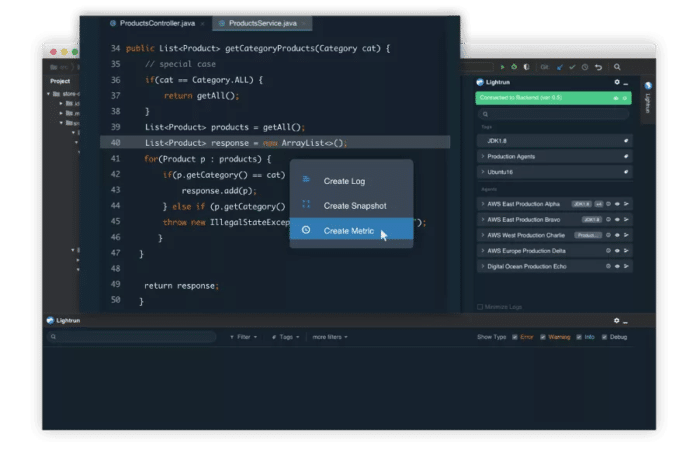
Task: Toggle eye visibility for AWS Europe Production Delta
Action: (x=617, y=251)
